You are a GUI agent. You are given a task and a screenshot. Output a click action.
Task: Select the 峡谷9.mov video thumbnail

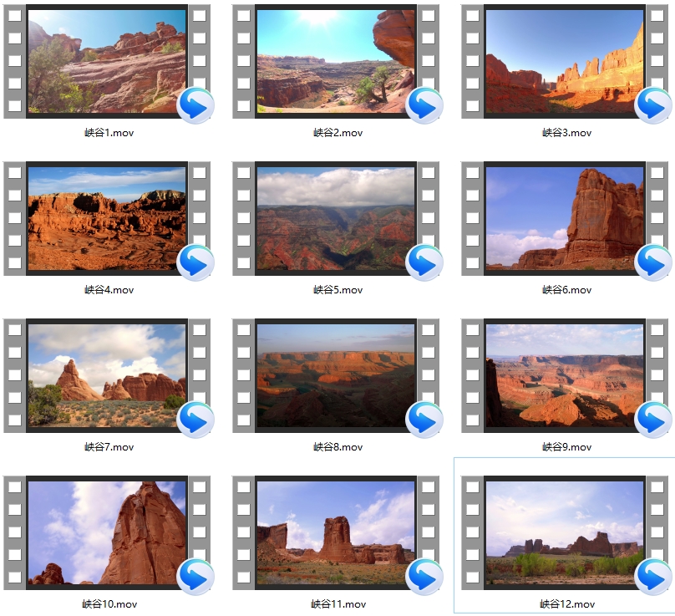pyautogui.click(x=566, y=376)
